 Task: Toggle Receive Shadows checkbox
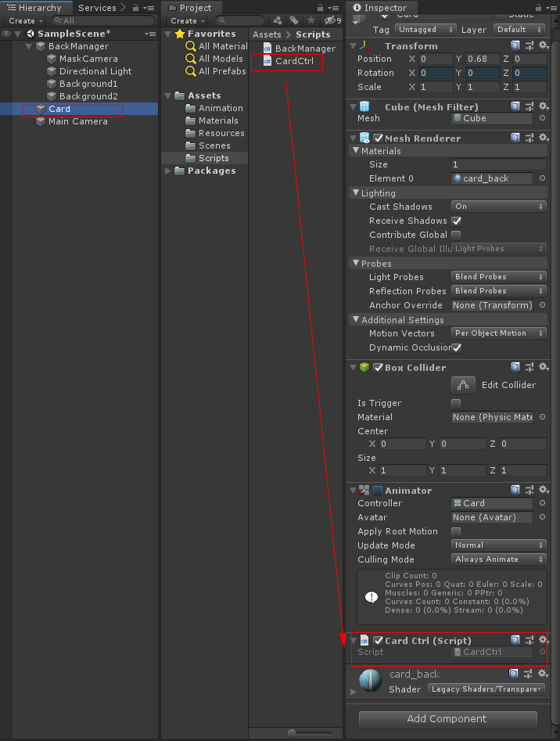coord(456,221)
